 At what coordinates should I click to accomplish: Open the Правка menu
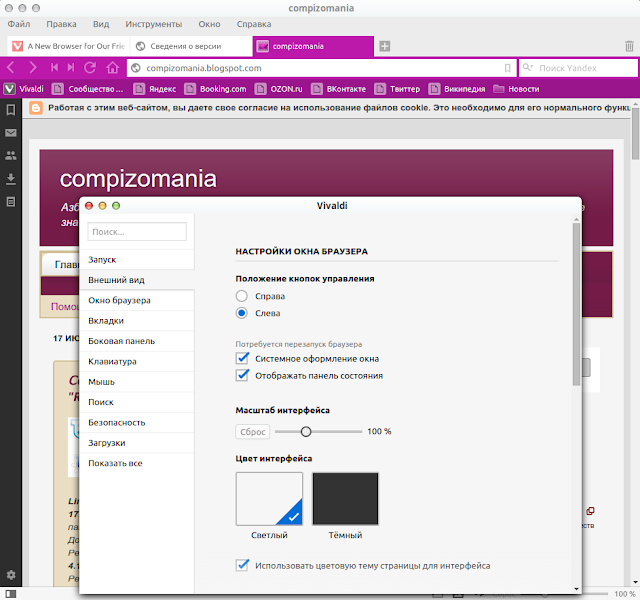[x=61, y=24]
